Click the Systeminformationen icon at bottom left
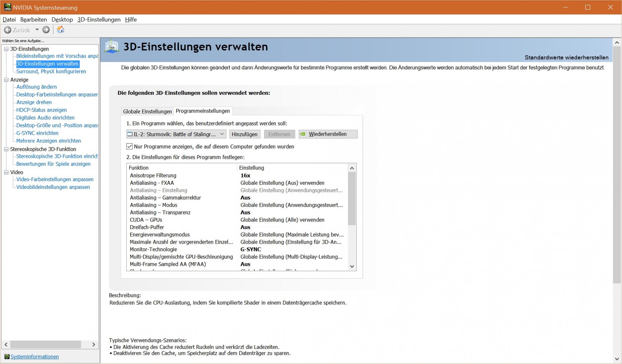This screenshot has height=364, width=622. [x=7, y=357]
